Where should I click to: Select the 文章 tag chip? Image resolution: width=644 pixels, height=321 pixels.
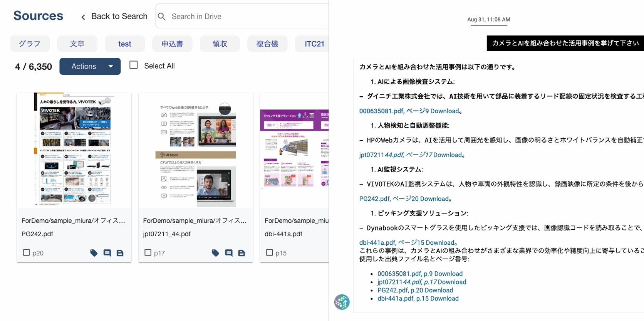coord(77,44)
